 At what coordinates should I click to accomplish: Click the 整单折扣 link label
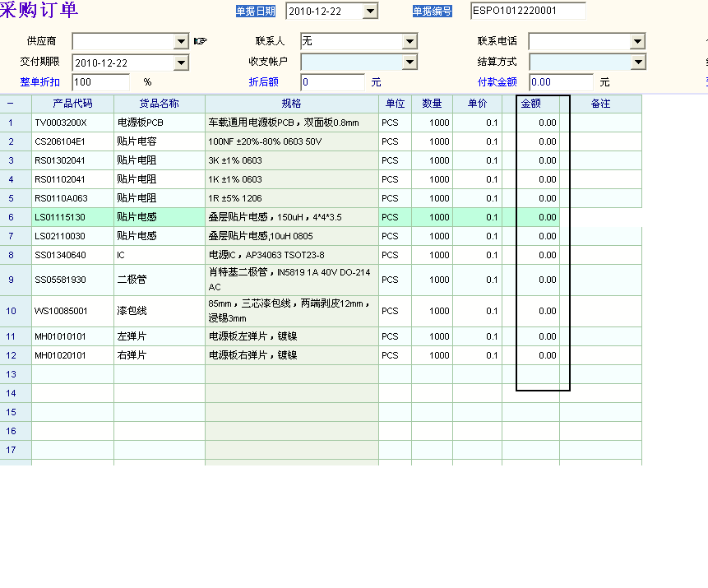point(40,82)
